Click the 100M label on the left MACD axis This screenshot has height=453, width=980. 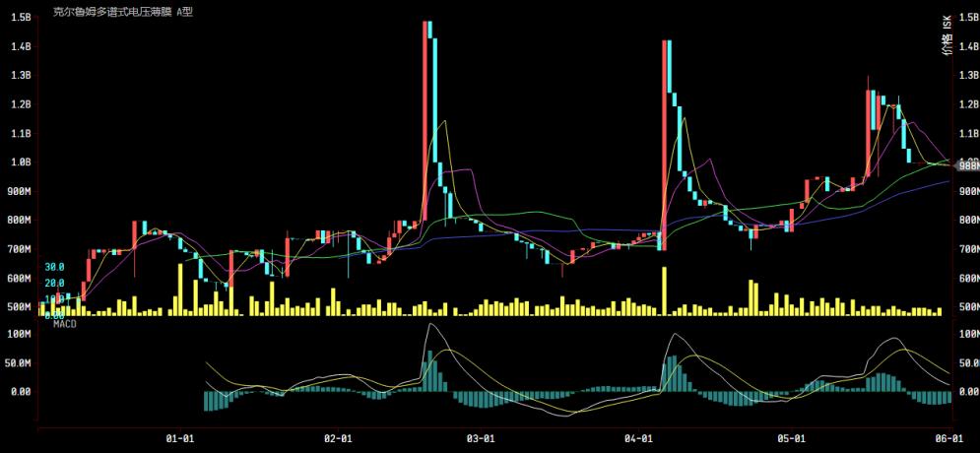[21, 334]
